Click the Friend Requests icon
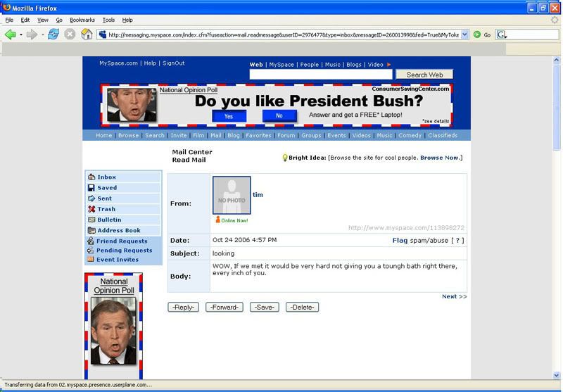The width and height of the screenshot is (563, 392). (91, 241)
